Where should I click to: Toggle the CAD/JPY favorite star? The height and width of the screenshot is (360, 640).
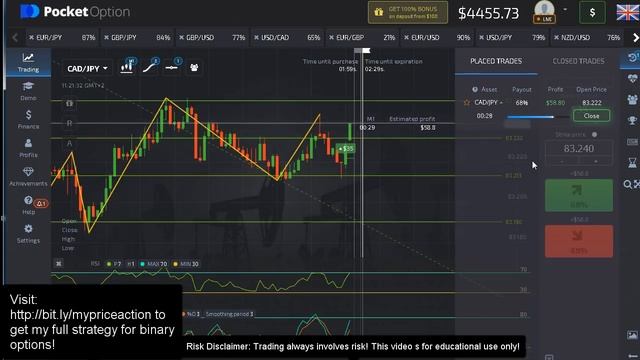click(467, 103)
